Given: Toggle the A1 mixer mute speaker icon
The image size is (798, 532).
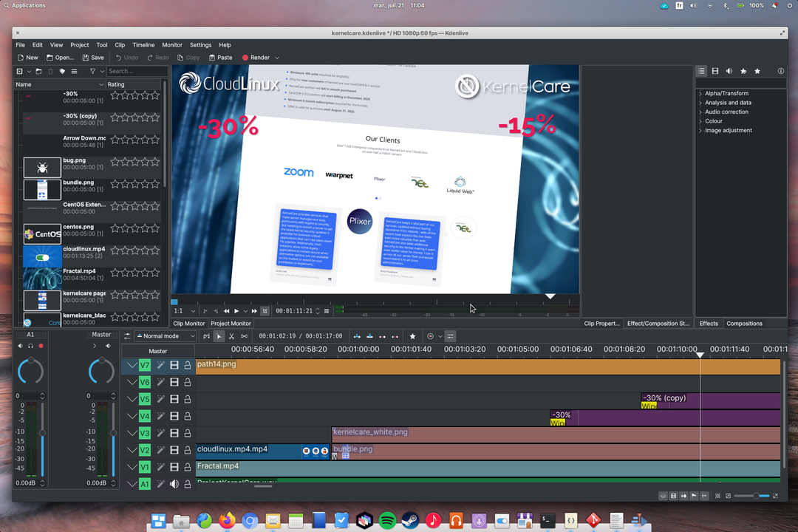Looking at the screenshot, I should [x=21, y=347].
